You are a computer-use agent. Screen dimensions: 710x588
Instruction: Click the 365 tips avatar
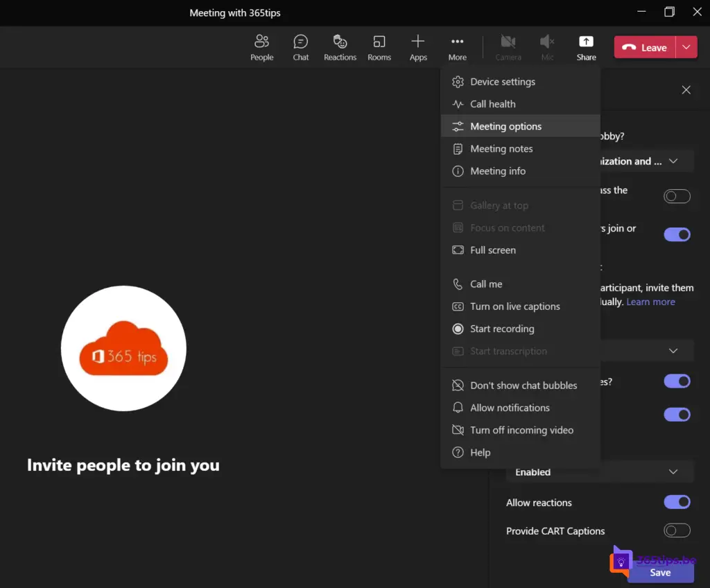(x=123, y=347)
